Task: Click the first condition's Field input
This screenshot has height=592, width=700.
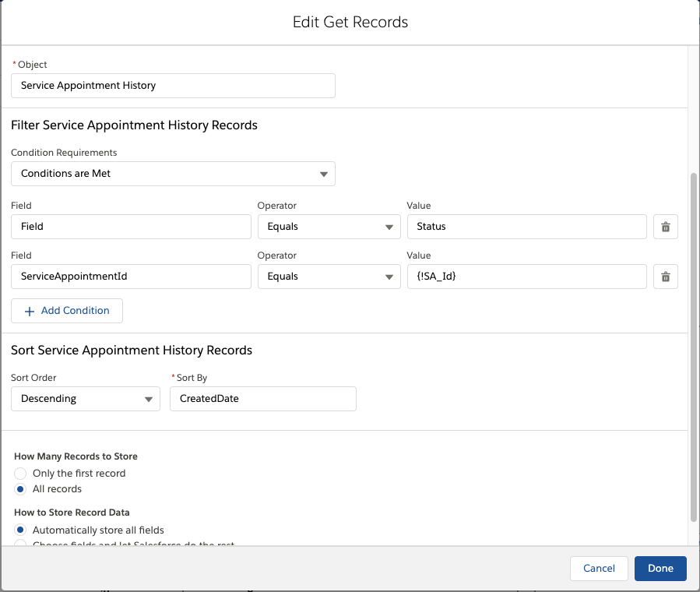Action: point(131,227)
